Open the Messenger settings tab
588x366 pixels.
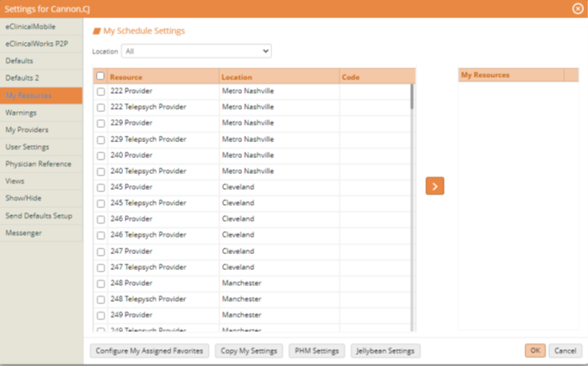[x=41, y=233]
